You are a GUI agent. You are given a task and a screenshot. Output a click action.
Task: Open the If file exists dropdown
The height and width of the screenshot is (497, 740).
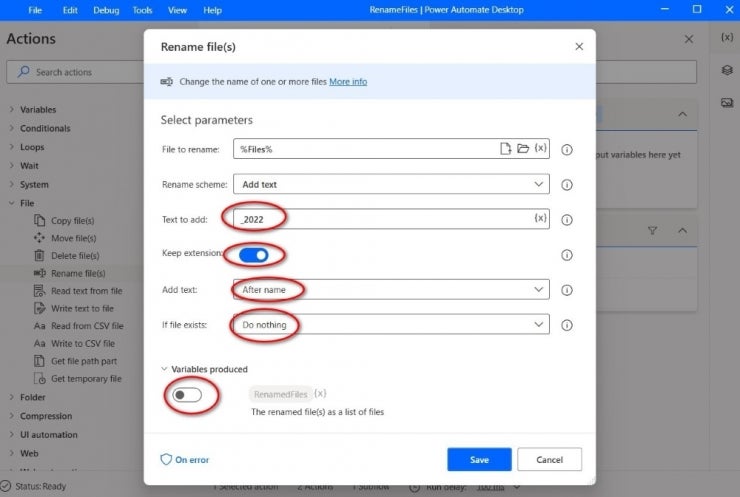tap(391, 324)
